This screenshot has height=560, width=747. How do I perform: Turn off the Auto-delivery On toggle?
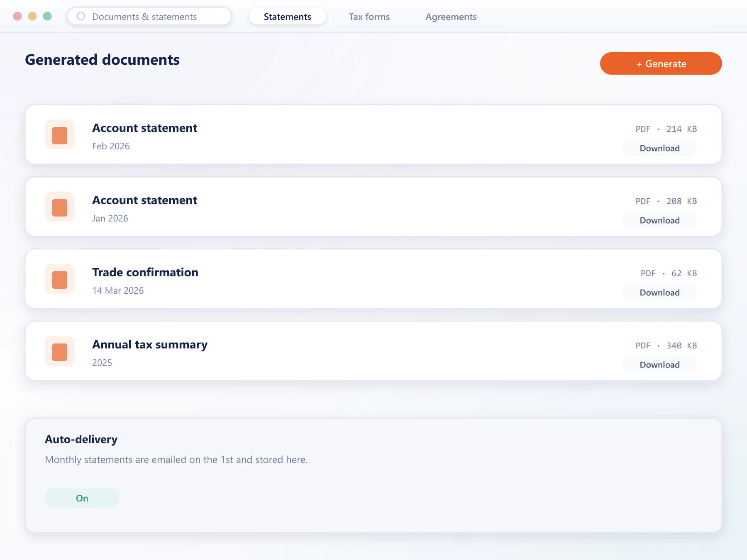82,498
